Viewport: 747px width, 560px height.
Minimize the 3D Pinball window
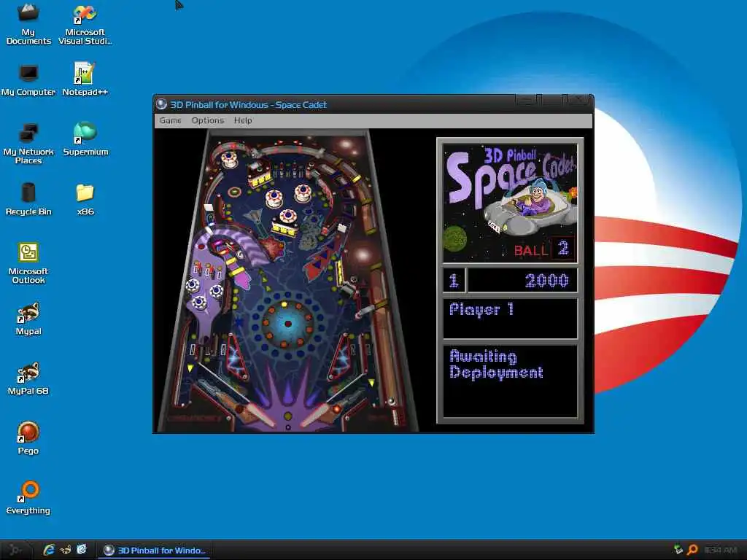[x=525, y=99]
